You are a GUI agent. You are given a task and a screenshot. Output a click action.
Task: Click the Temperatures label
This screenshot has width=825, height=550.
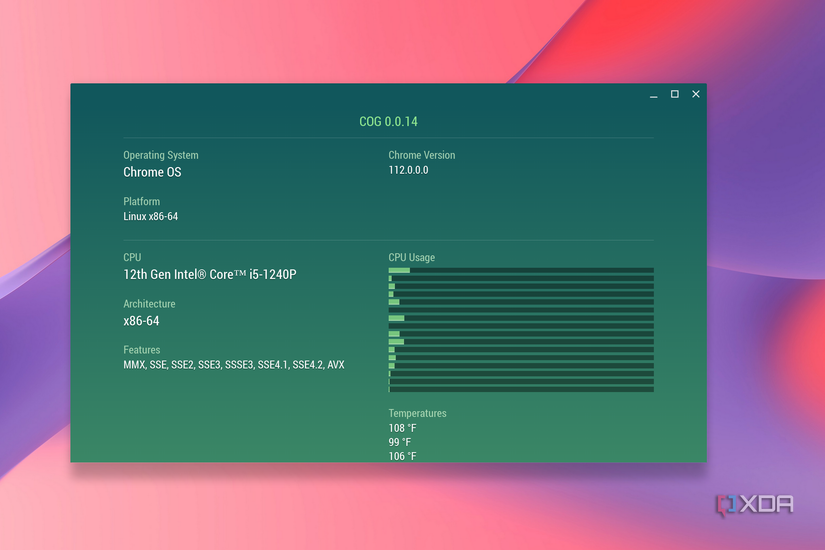coord(417,413)
